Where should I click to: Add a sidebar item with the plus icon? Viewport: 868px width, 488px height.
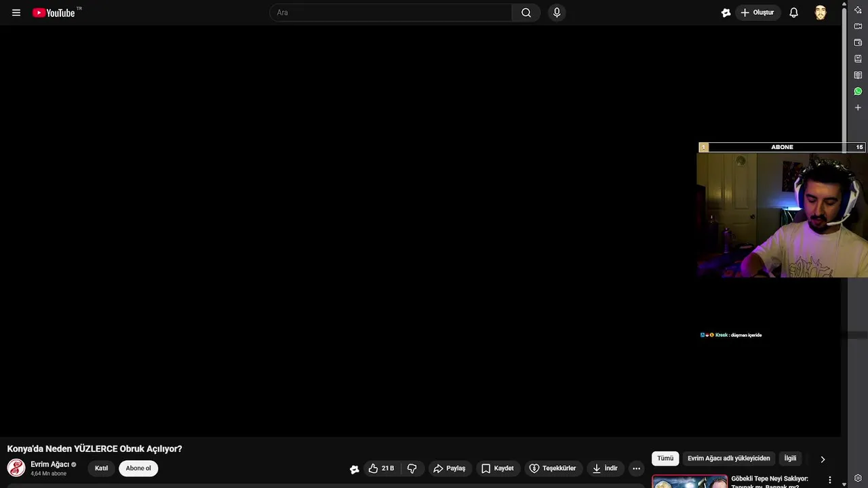(x=858, y=108)
